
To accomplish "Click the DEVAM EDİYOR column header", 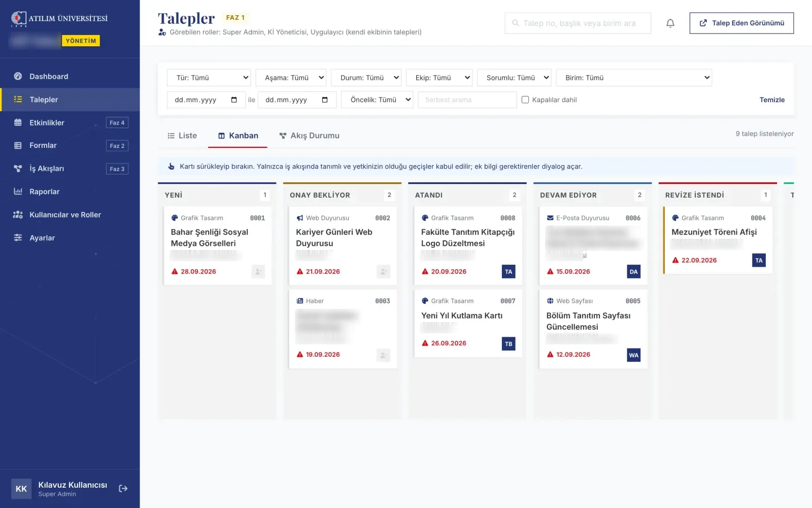I will [x=592, y=195].
